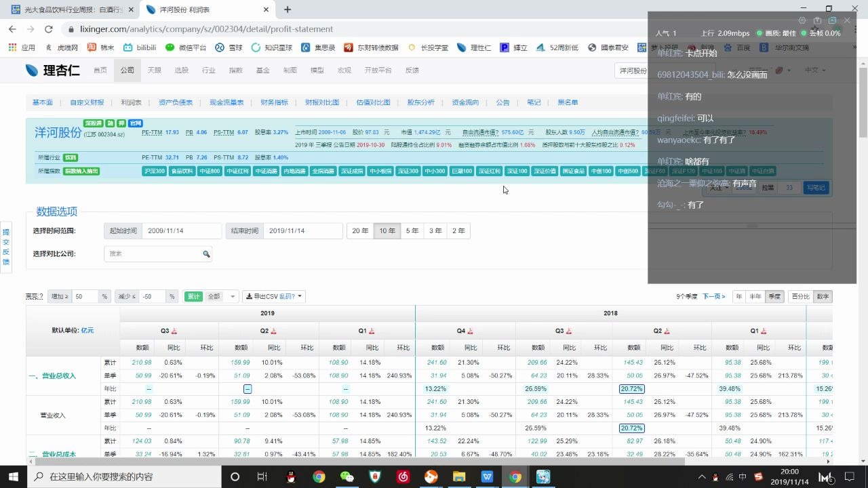Open 中文 language dropdown
The width and height of the screenshot is (868, 488).
tap(815, 70)
